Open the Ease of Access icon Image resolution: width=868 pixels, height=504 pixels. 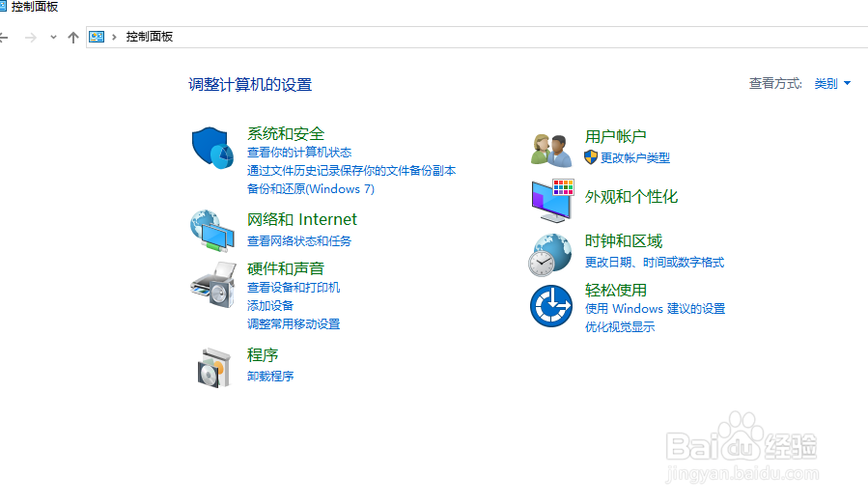pos(550,306)
